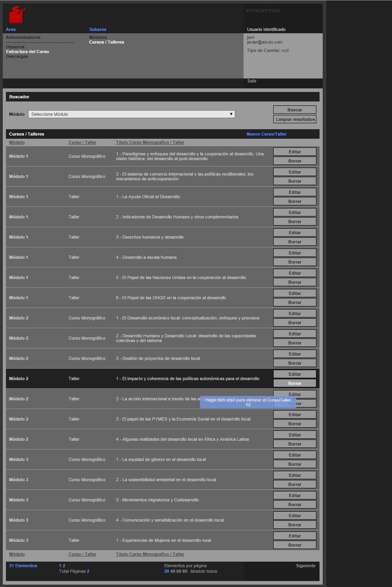
Task: Edit the La Ayuda Oficial al Desarrollo taller
Action: coord(295,192)
